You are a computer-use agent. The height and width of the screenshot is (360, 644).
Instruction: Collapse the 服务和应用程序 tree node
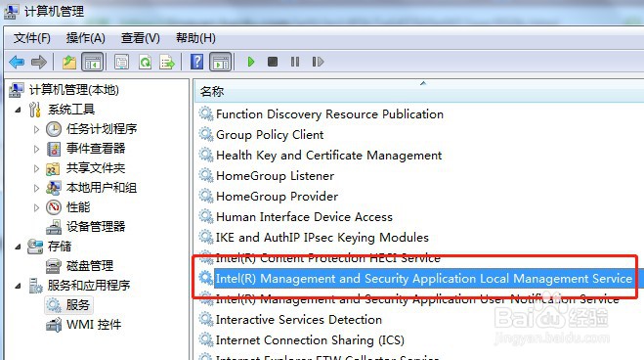tap(18, 286)
